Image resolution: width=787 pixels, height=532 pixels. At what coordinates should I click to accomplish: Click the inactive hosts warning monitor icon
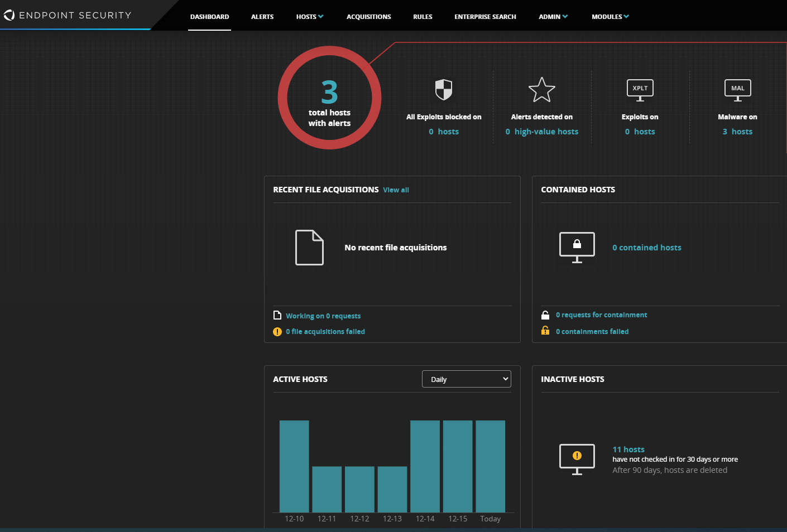coord(577,459)
